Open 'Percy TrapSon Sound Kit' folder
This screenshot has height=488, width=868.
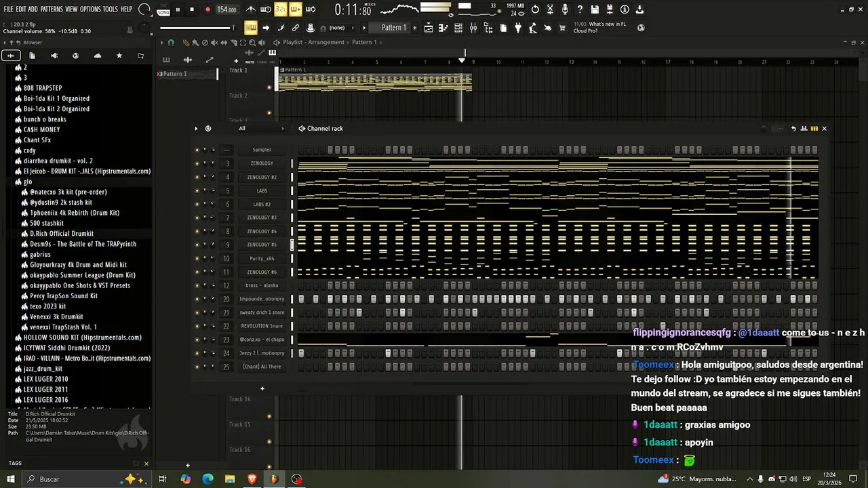coord(63,296)
